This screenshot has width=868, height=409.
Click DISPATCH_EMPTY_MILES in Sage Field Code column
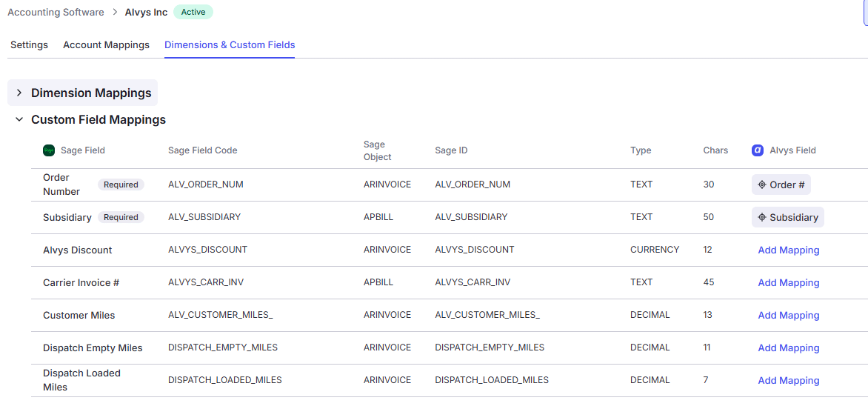tap(223, 348)
